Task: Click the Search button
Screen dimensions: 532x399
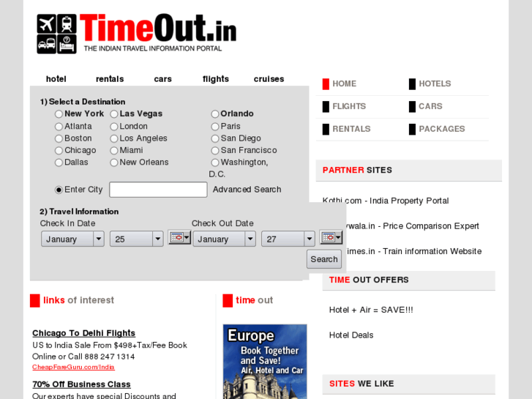Action: pos(324,259)
